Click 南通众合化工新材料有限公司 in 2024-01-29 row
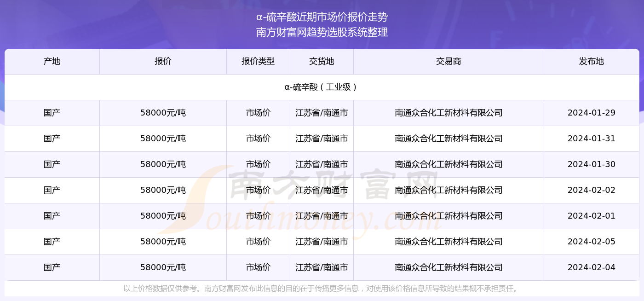 point(448,113)
